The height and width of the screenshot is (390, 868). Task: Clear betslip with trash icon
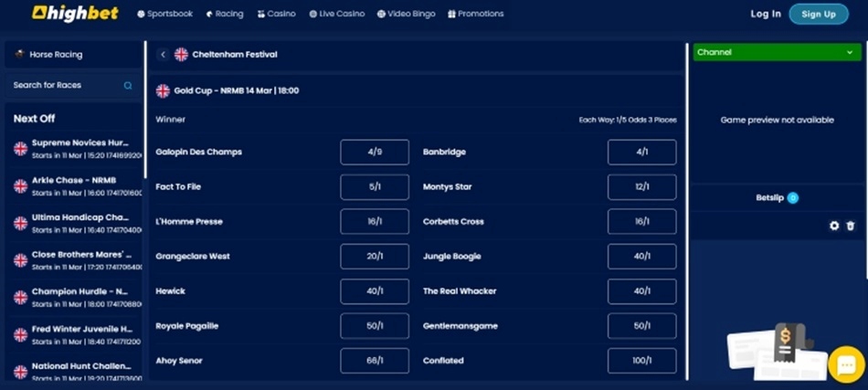[851, 226]
